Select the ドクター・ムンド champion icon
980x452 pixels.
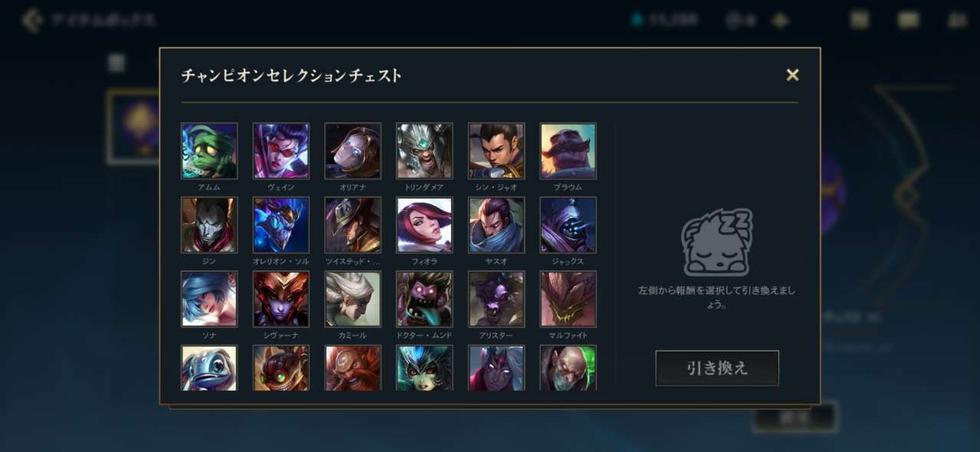(x=425, y=299)
